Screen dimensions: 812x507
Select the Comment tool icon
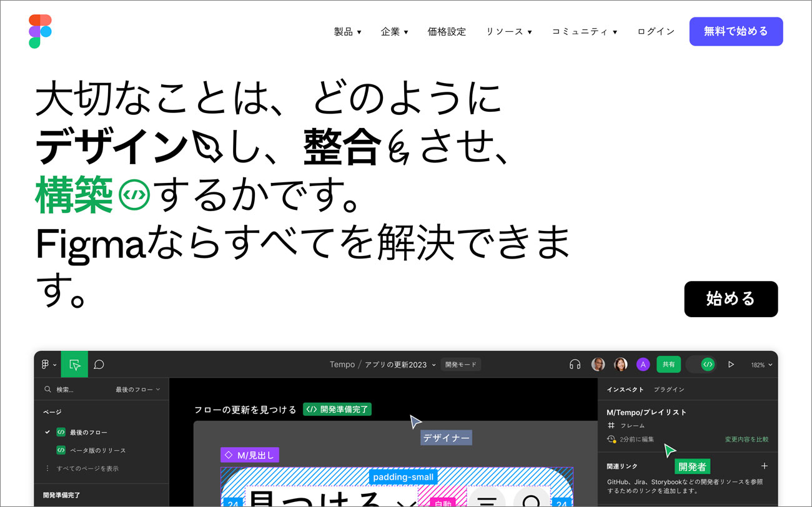point(99,365)
